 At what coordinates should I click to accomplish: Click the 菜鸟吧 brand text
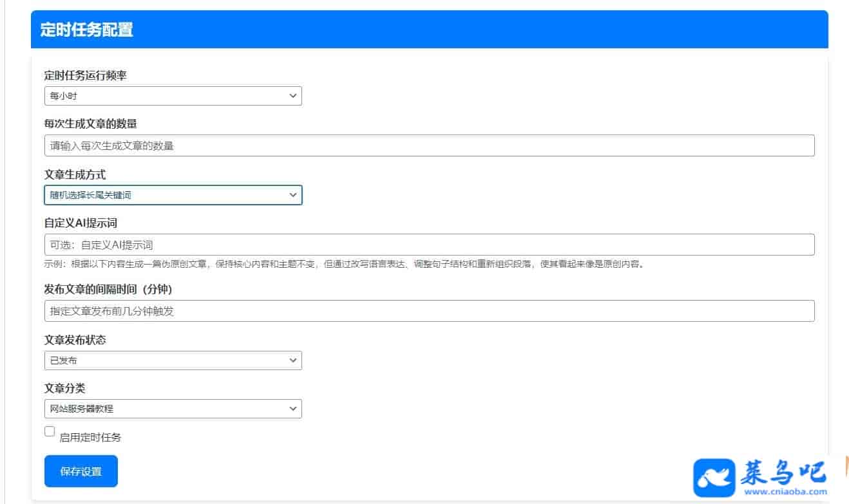coord(785,473)
